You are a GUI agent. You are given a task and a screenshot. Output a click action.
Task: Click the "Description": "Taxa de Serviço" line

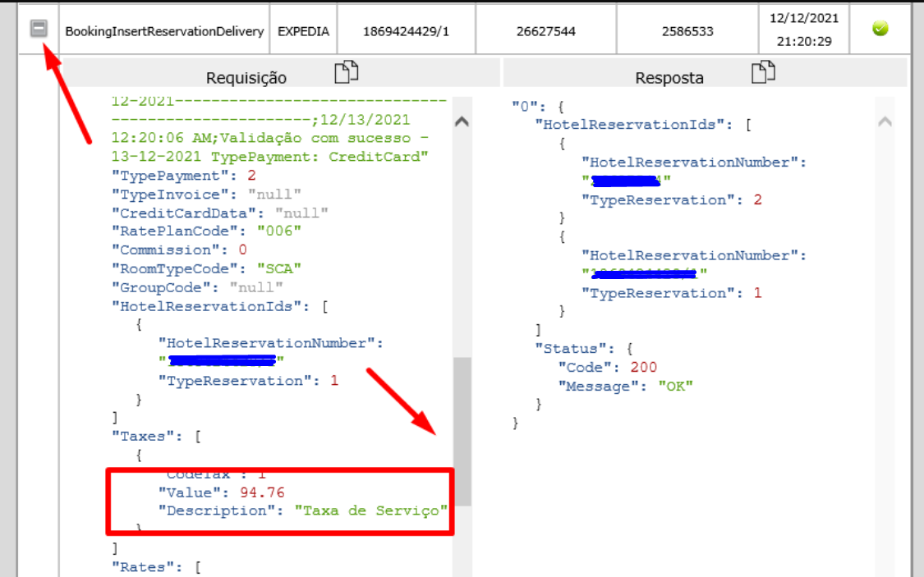303,511
